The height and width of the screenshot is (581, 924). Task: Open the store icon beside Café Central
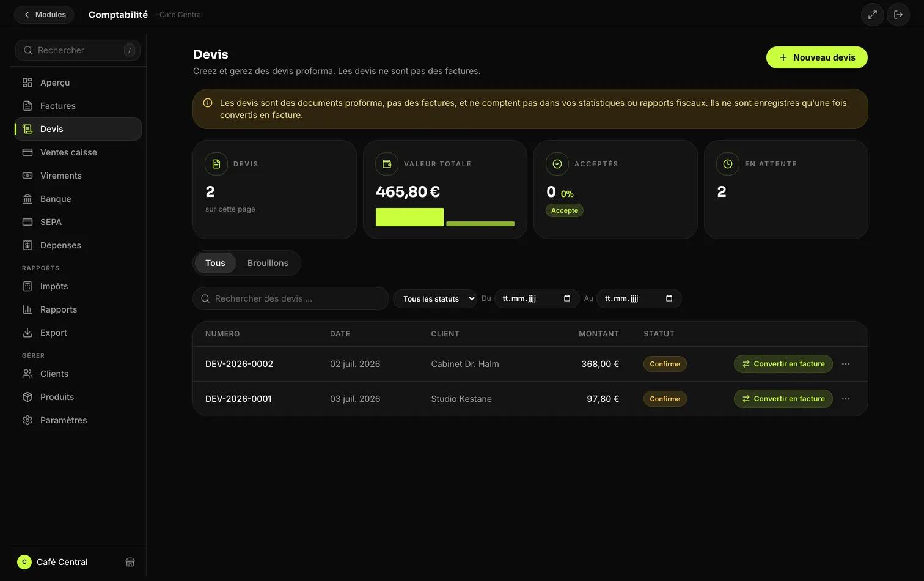[130, 562]
